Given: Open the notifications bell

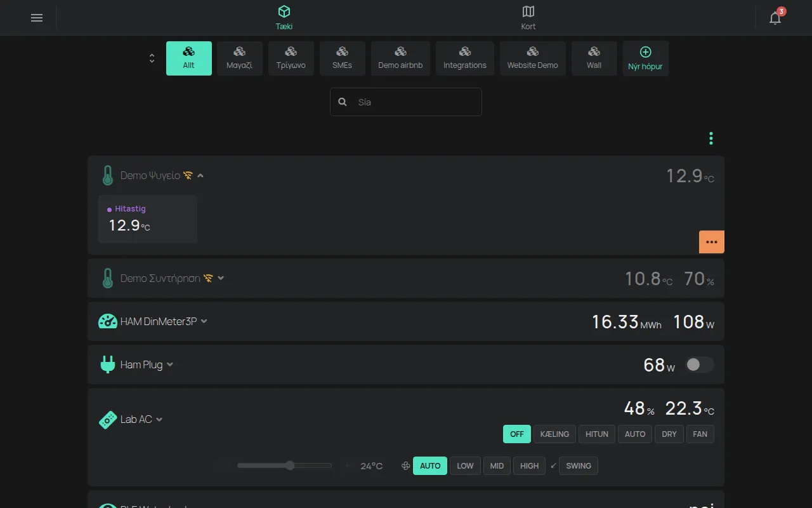Looking at the screenshot, I should (775, 18).
